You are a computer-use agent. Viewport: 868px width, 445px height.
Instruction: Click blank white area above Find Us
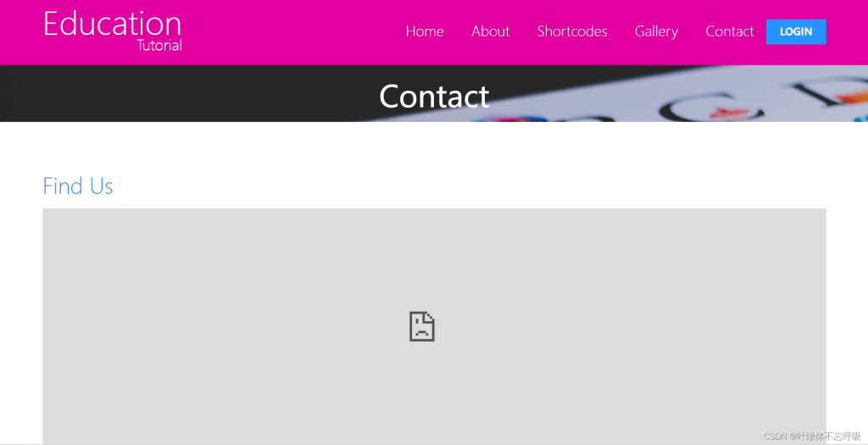[x=434, y=147]
